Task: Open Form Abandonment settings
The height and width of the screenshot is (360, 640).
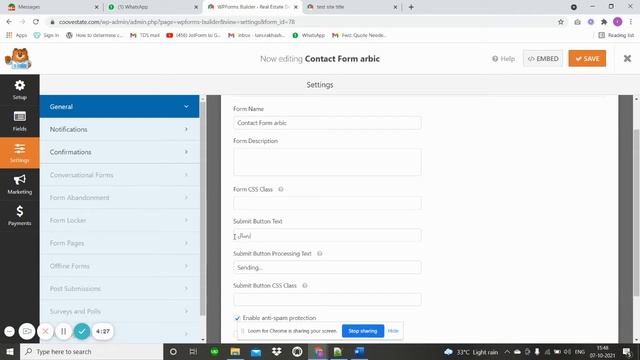Action: click(120, 198)
